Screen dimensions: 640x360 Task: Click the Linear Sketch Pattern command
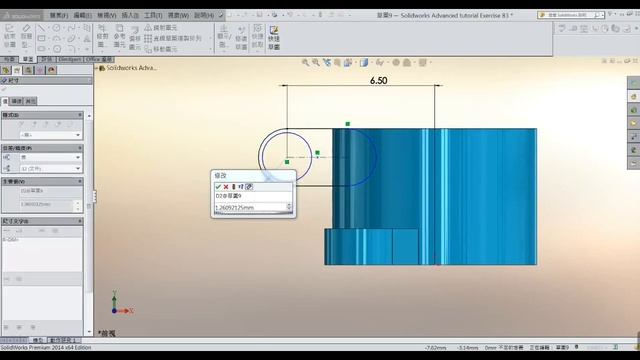pos(173,38)
